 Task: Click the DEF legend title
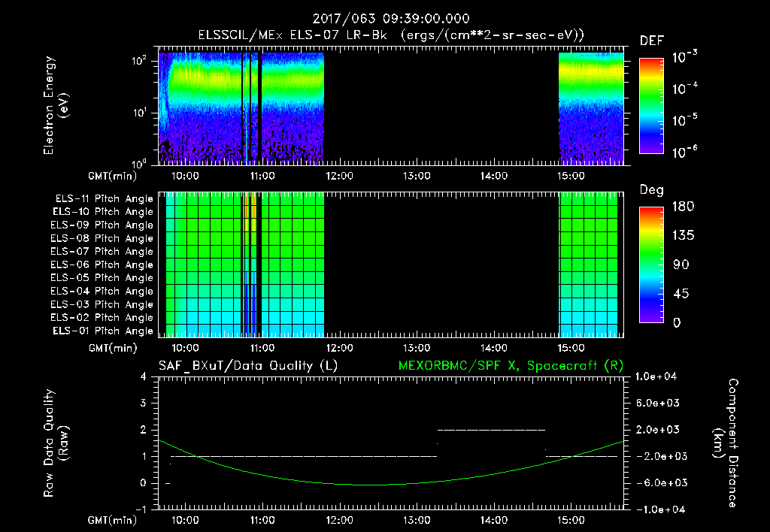point(652,41)
